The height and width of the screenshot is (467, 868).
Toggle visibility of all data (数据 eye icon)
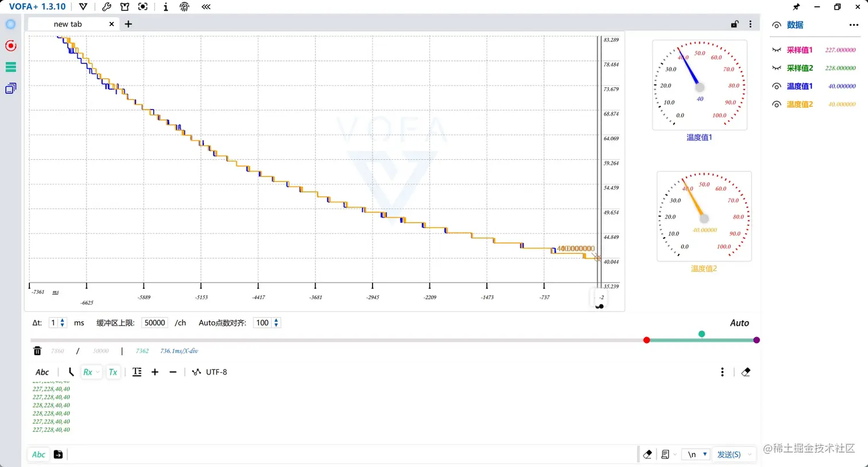[776, 25]
